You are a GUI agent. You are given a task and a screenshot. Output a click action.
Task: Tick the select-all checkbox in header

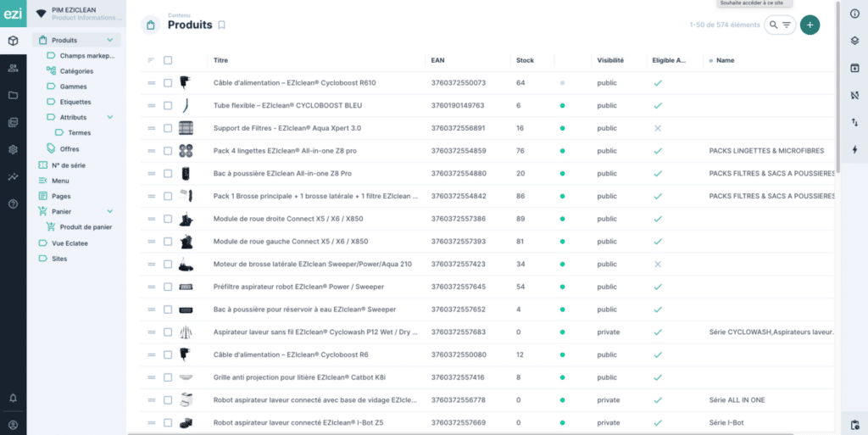click(168, 60)
